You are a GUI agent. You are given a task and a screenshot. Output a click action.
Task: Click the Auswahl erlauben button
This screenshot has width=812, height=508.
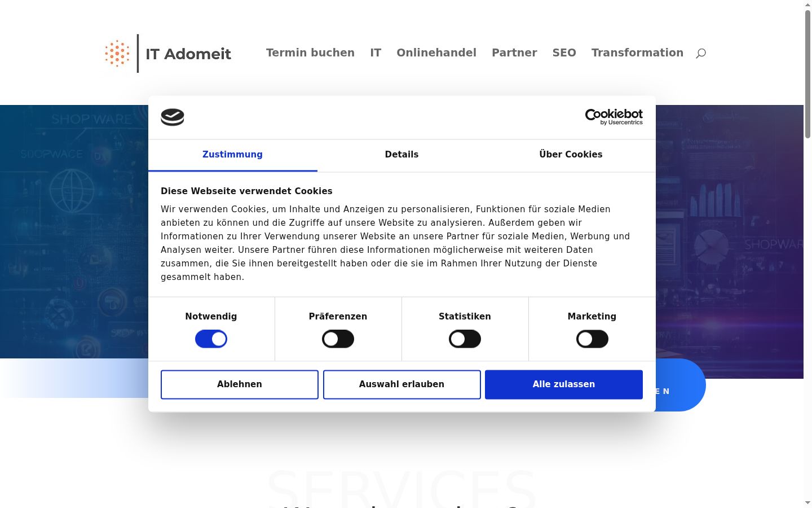[401, 384]
